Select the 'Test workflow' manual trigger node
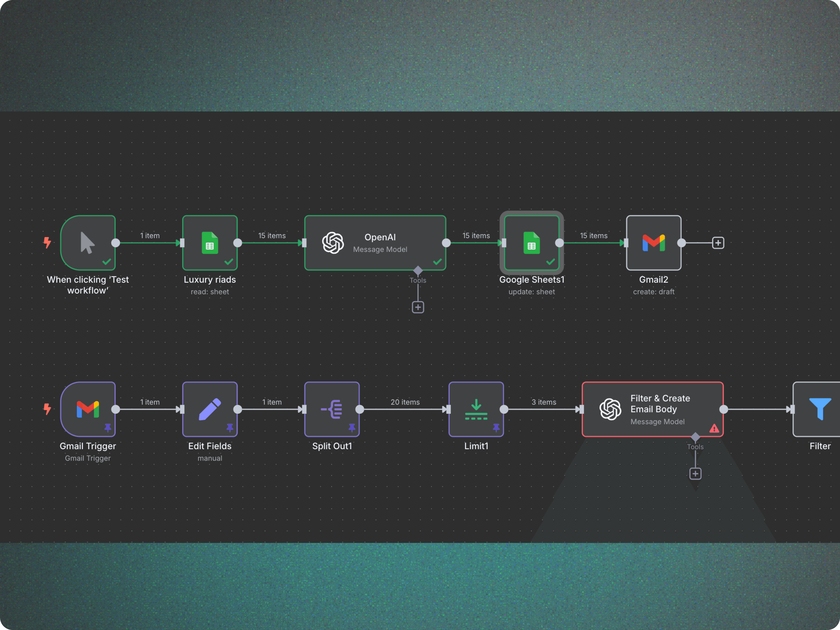This screenshot has height=630, width=840. (x=88, y=243)
